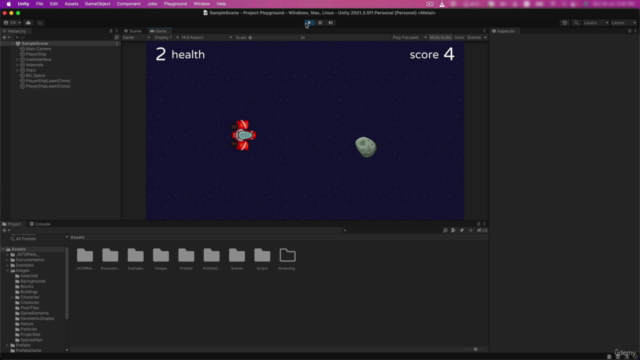Toggle favorites star icon in Project
This screenshot has width=640, height=360.
(470, 231)
